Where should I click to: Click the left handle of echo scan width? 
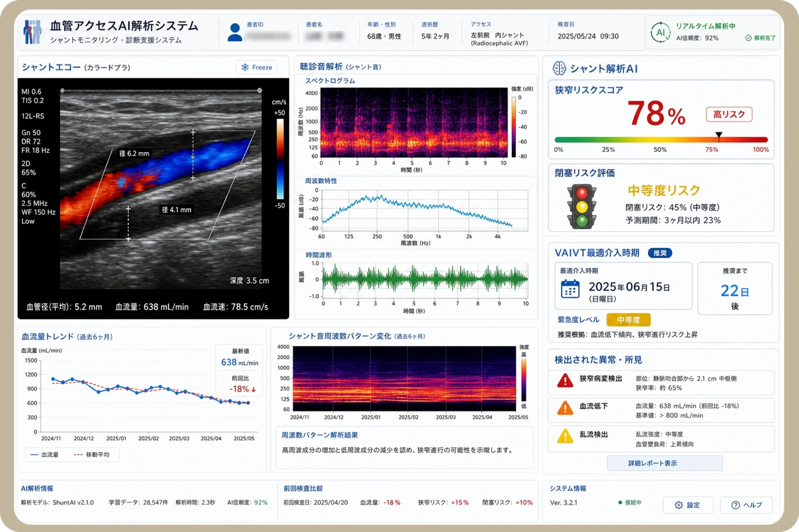pyautogui.click(x=62, y=90)
